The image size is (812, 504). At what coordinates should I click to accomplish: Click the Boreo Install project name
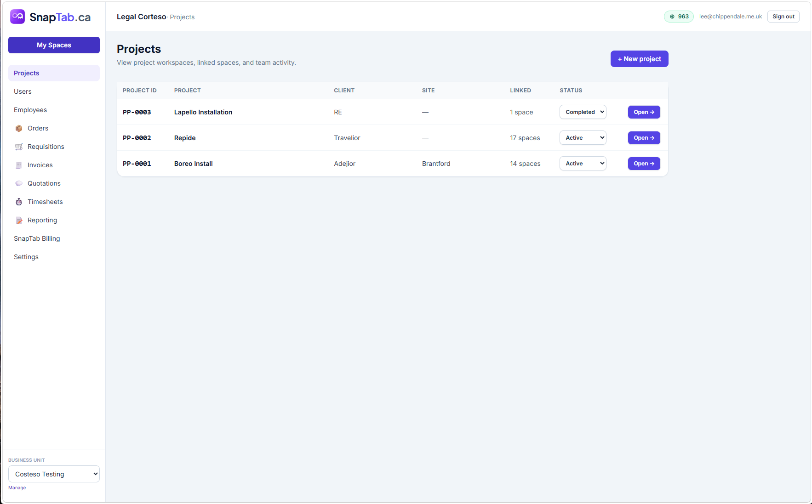tap(194, 164)
